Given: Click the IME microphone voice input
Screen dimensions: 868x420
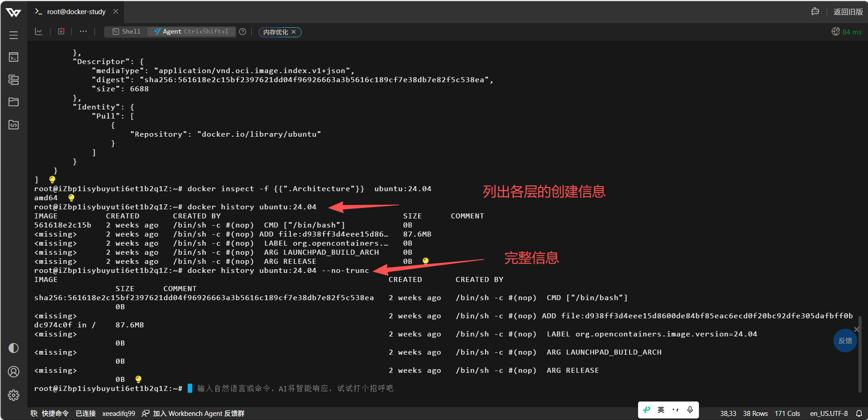Looking at the screenshot, I should click(690, 410).
